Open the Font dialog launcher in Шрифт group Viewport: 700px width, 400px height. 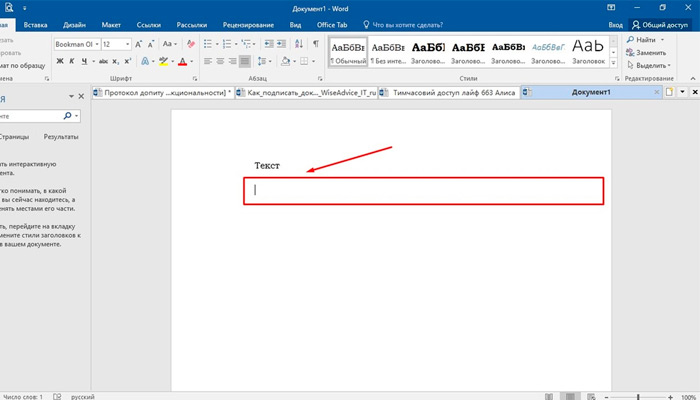click(195, 79)
